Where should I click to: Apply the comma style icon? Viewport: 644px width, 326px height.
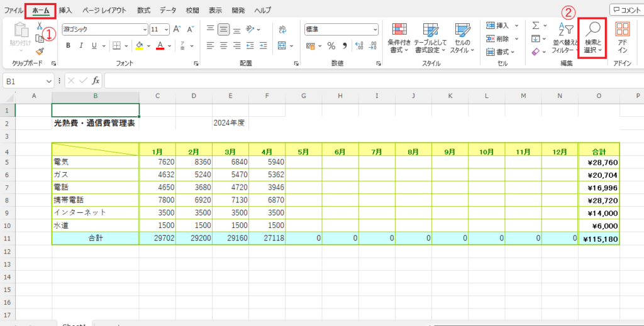345,45
